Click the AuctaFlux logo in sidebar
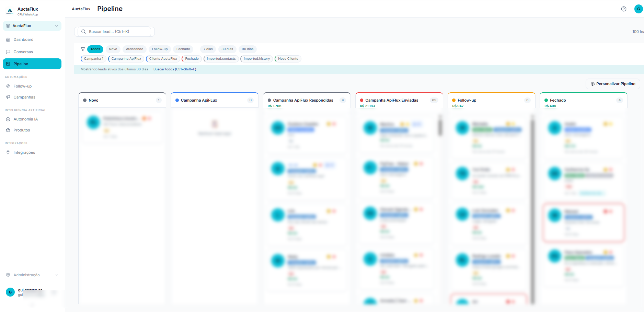Image resolution: width=644 pixels, height=312 pixels. pos(10,11)
